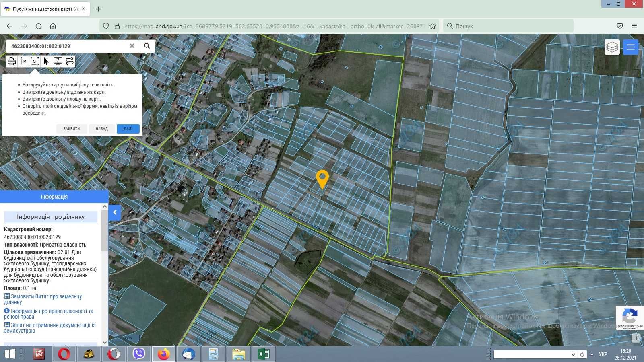Click the Площа: 0.1 га text
This screenshot has height=362, width=644.
tap(20, 288)
